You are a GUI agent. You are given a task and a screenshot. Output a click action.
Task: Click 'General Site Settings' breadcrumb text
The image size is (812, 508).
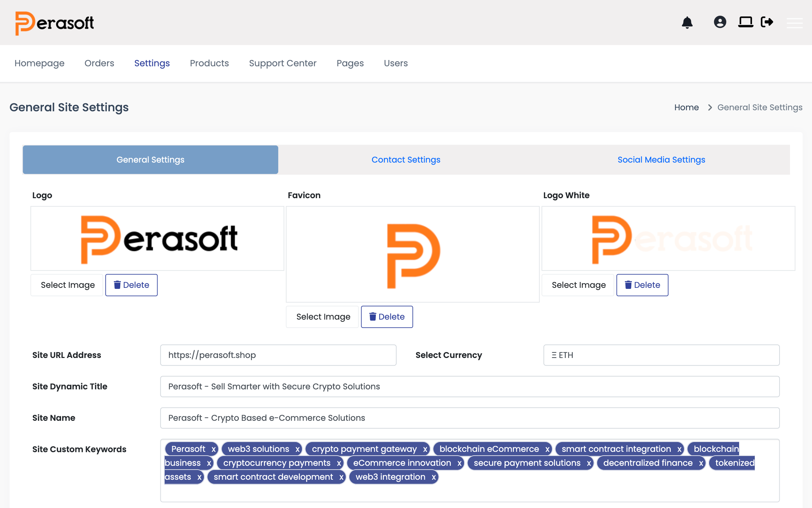(x=760, y=107)
